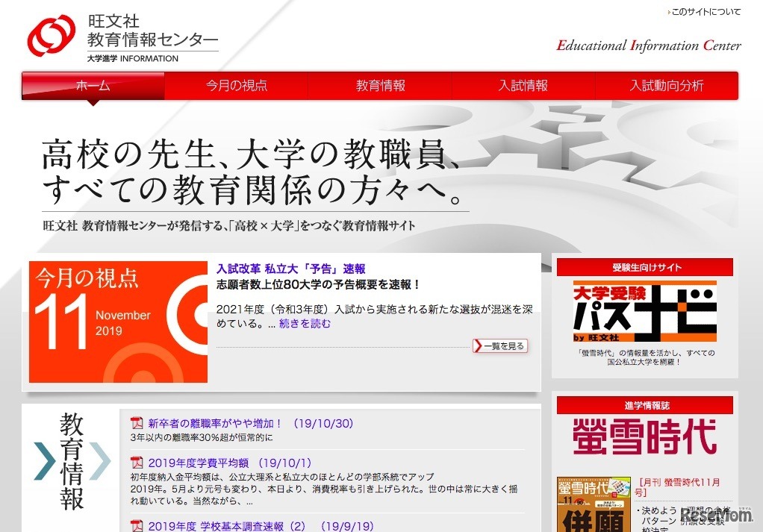Open the 入試動向分析 section
Screen dimensions: 763x532
tap(667, 86)
